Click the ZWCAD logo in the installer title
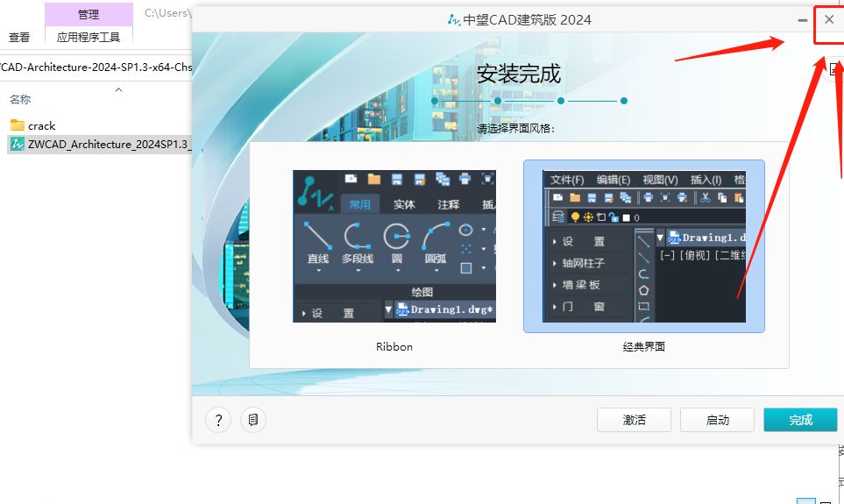The height and width of the screenshot is (504, 844). [454, 20]
